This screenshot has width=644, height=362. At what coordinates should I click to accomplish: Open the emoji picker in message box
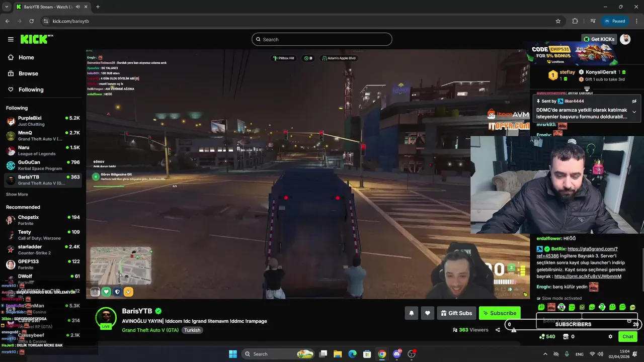[x=629, y=321]
